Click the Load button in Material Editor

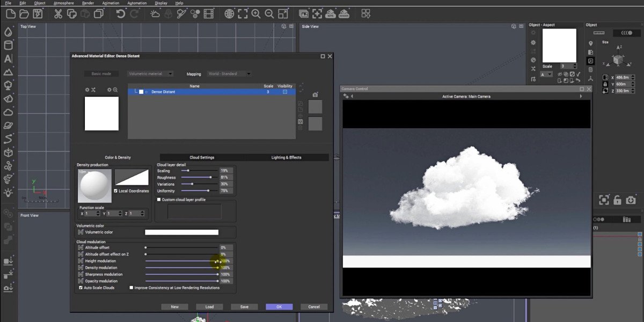point(209,307)
